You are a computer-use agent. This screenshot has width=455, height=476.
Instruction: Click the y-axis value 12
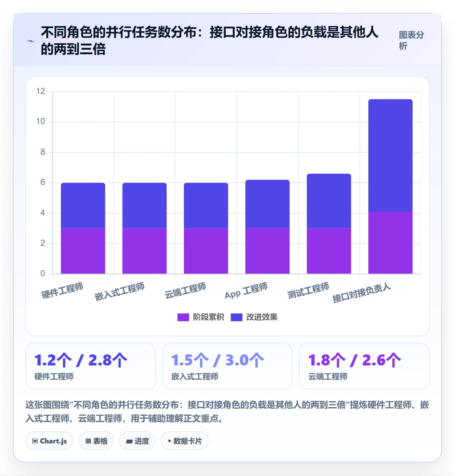point(41,91)
